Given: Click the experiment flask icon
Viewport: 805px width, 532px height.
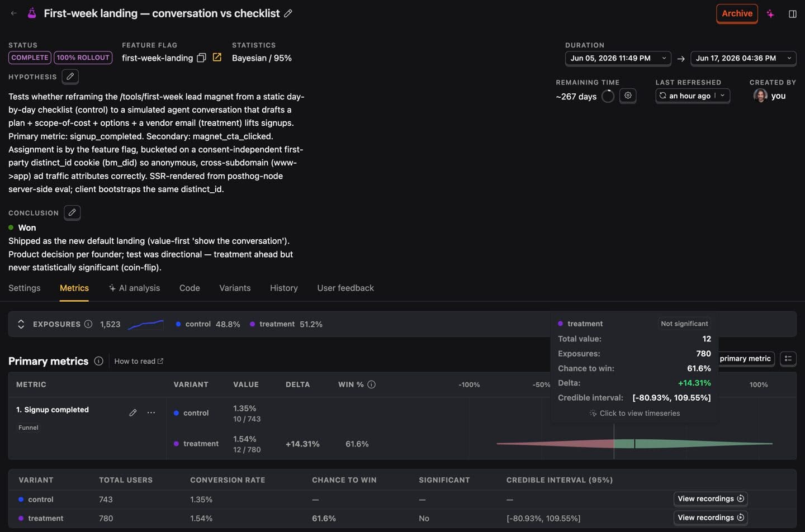Looking at the screenshot, I should pos(32,13).
